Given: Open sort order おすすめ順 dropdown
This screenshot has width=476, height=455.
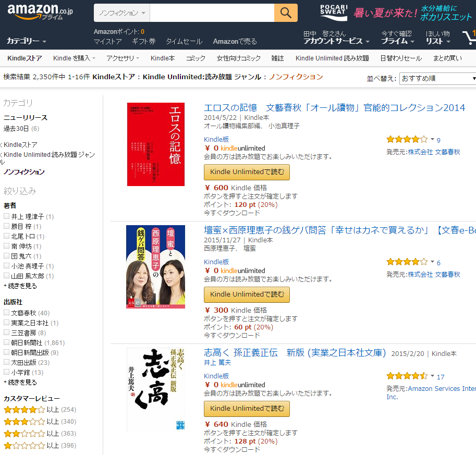Looking at the screenshot, I should 438,79.
